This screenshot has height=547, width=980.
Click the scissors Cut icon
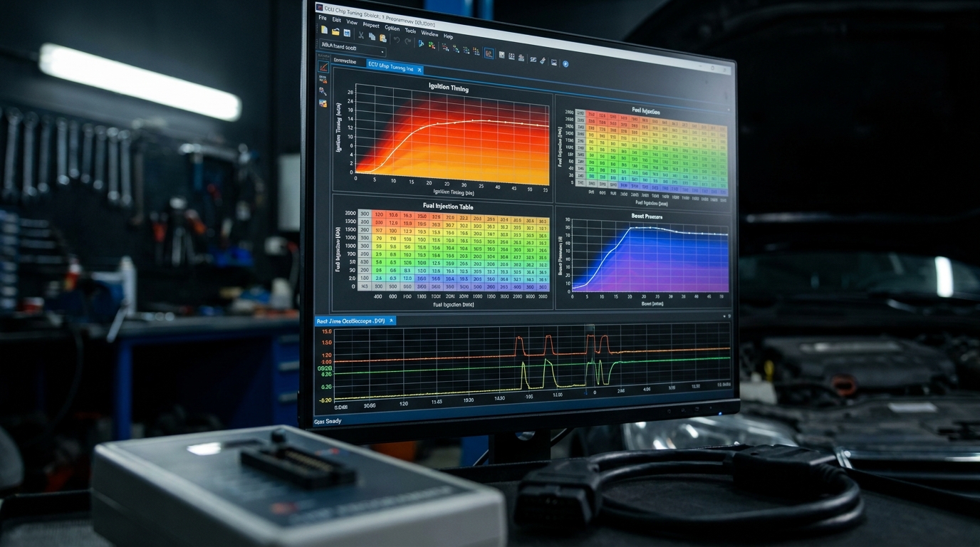click(x=361, y=35)
